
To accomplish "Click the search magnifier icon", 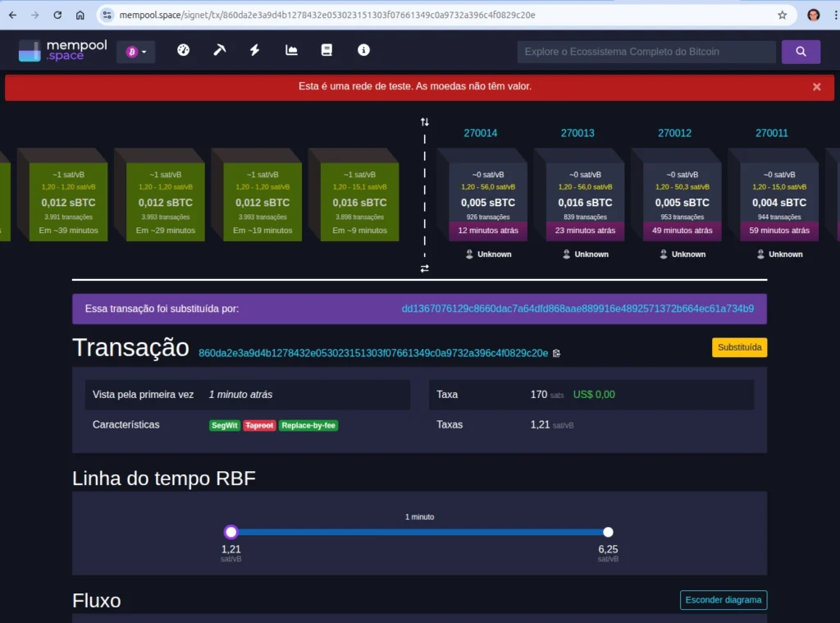I will (x=801, y=51).
